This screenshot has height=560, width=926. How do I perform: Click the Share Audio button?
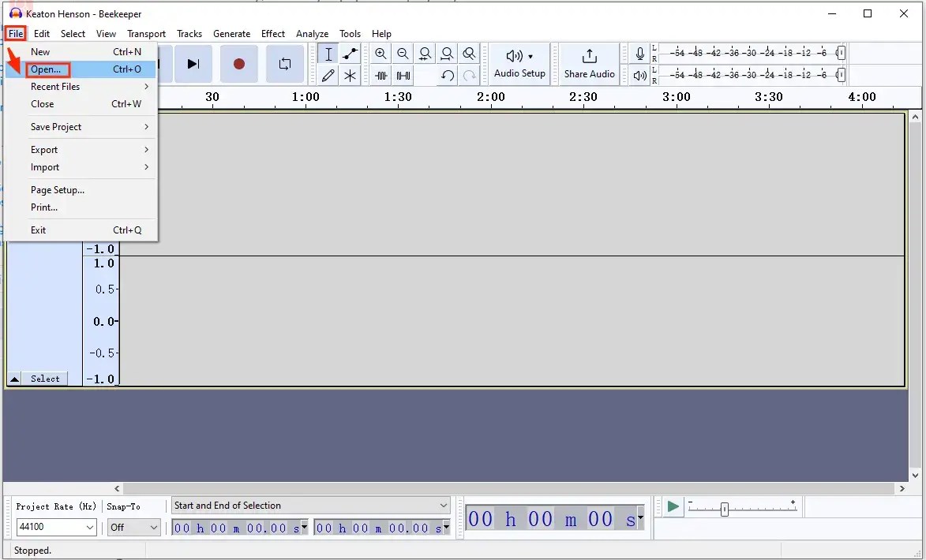pyautogui.click(x=588, y=64)
